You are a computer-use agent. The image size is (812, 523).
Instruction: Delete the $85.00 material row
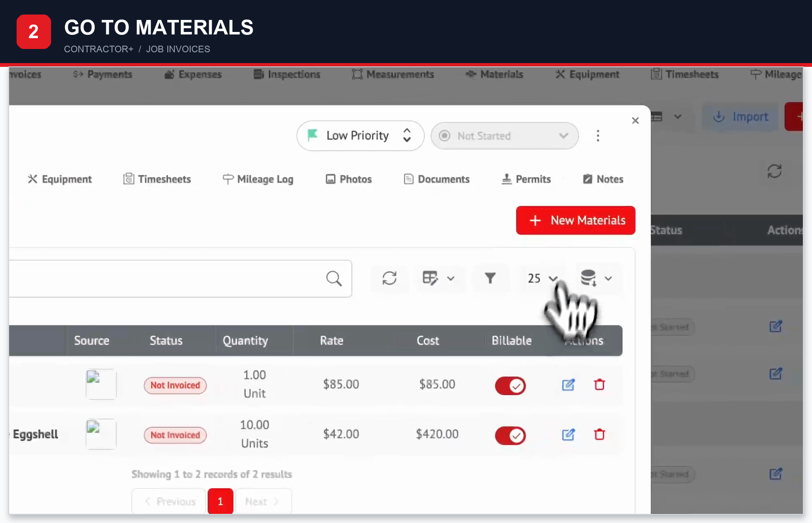point(599,385)
